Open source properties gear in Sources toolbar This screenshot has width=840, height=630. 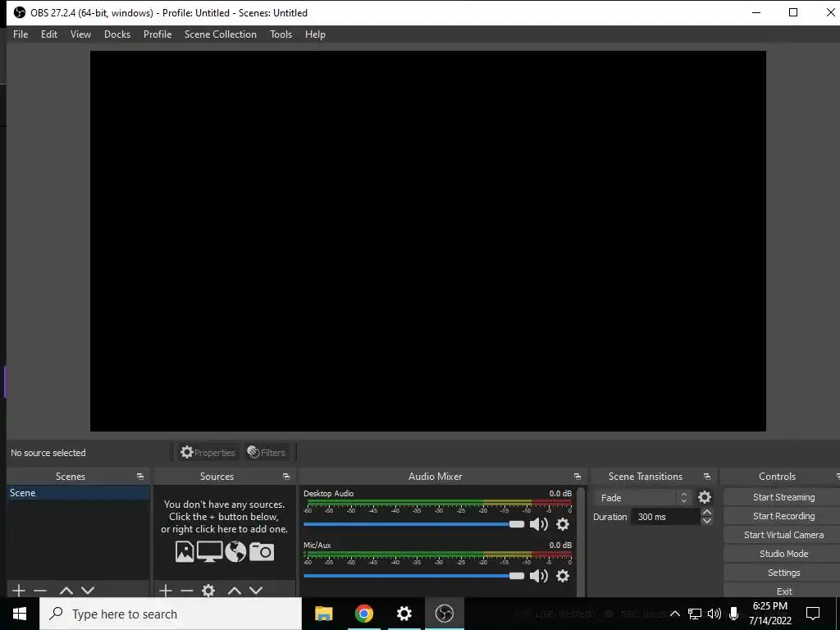point(208,591)
